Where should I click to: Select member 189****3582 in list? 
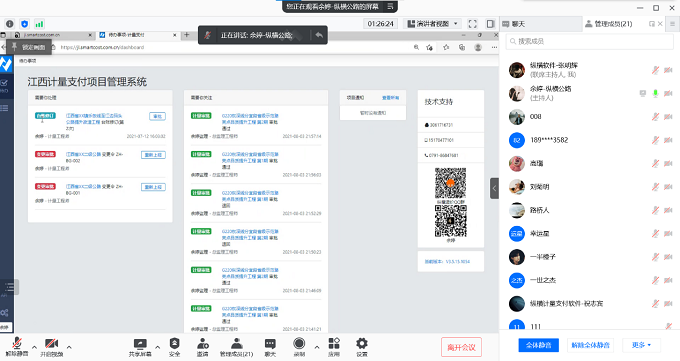pos(589,140)
